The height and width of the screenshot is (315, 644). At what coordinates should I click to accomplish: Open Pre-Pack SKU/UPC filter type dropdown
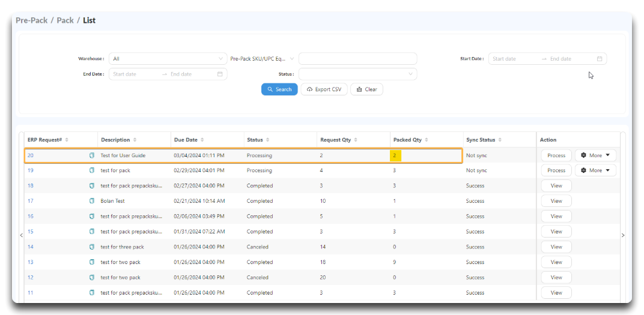262,59
